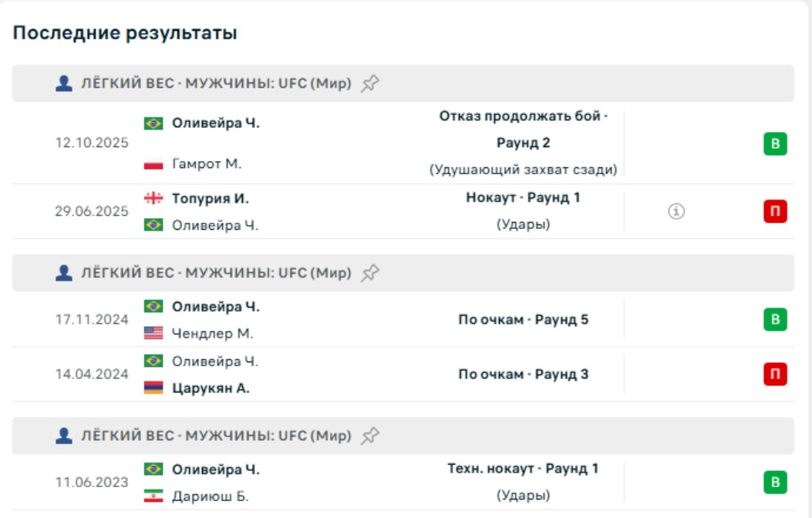Click the pin icon in third section header
Image resolution: width=812 pixels, height=518 pixels.
[370, 436]
